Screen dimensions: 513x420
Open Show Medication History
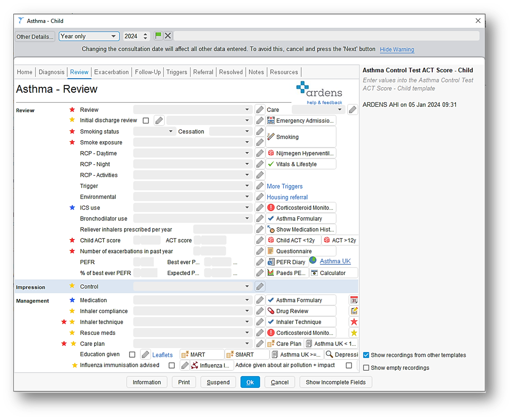301,229
